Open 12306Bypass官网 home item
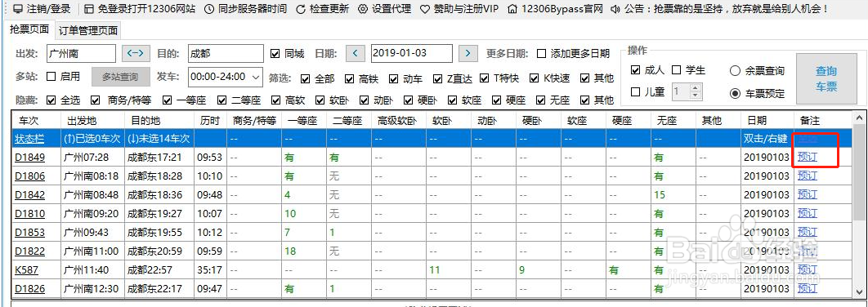The width and height of the screenshot is (868, 307). (555, 9)
